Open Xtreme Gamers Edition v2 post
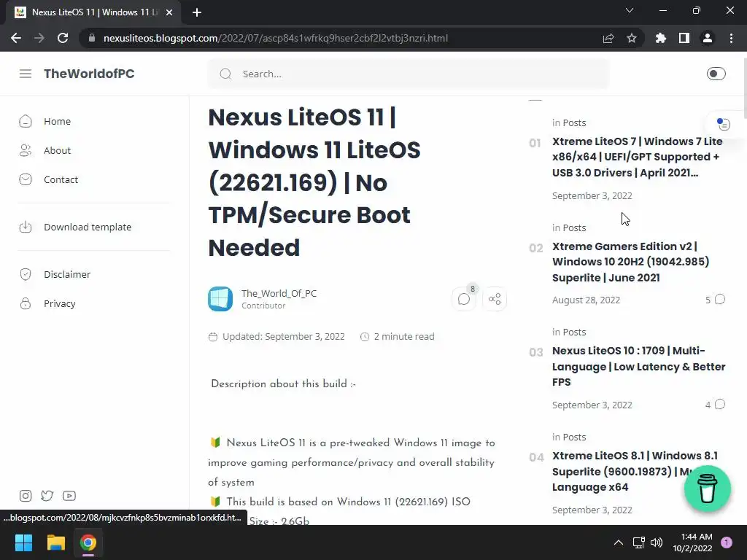Viewport: 747px width, 560px height. click(x=631, y=262)
